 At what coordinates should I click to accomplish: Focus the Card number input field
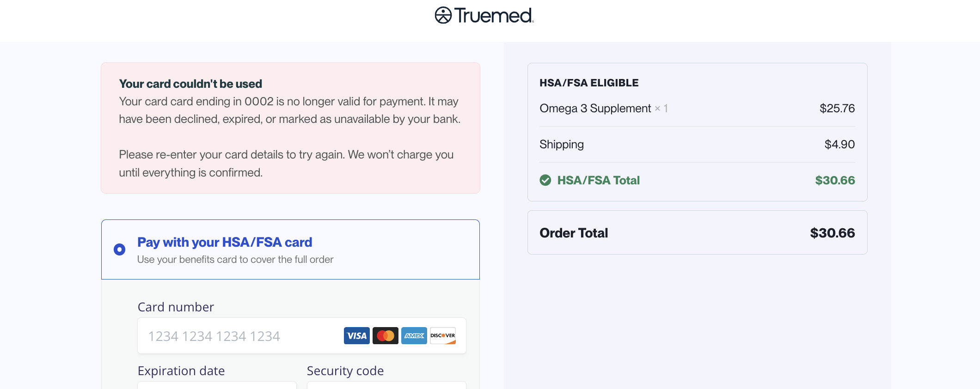coord(240,336)
